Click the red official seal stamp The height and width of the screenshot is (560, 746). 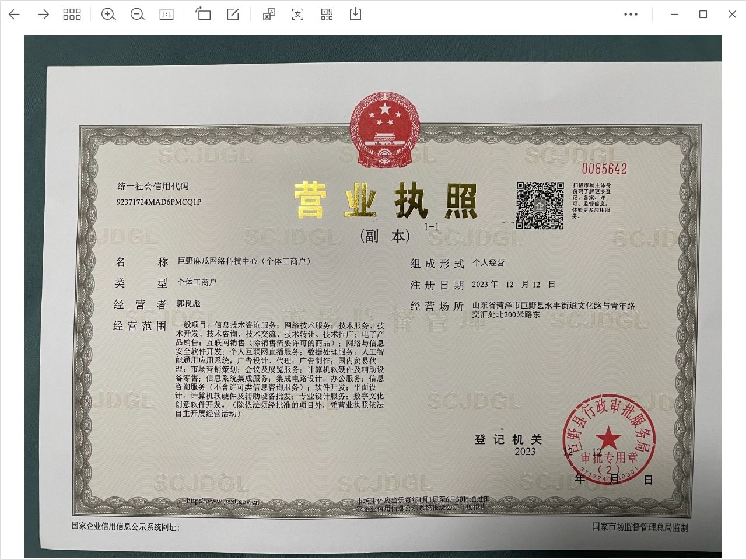point(608,439)
